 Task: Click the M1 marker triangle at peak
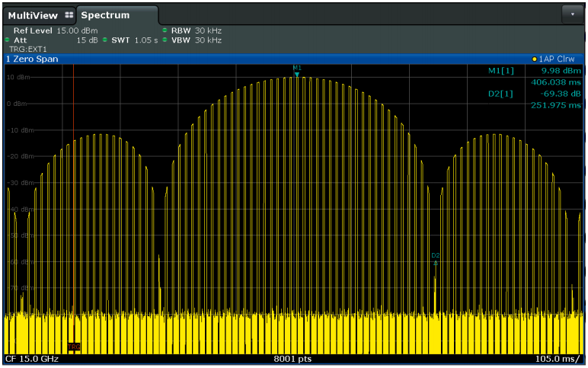click(297, 75)
